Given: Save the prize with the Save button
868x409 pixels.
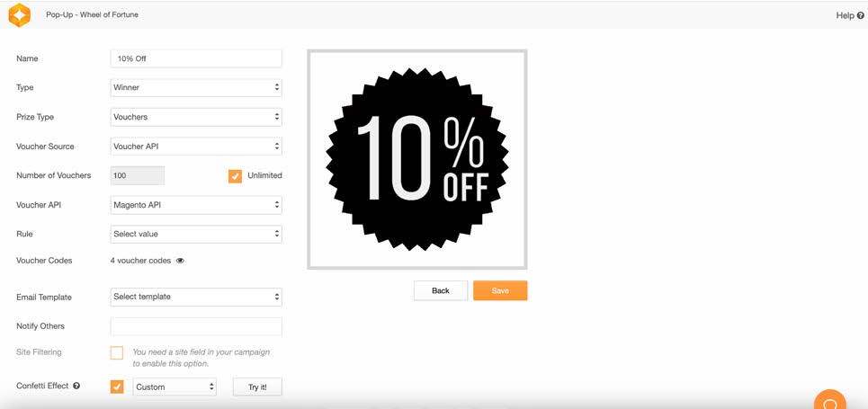Looking at the screenshot, I should (x=500, y=290).
